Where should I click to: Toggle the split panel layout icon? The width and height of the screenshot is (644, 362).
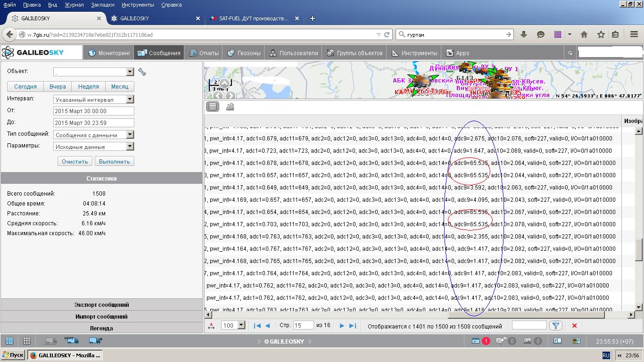(x=9, y=341)
